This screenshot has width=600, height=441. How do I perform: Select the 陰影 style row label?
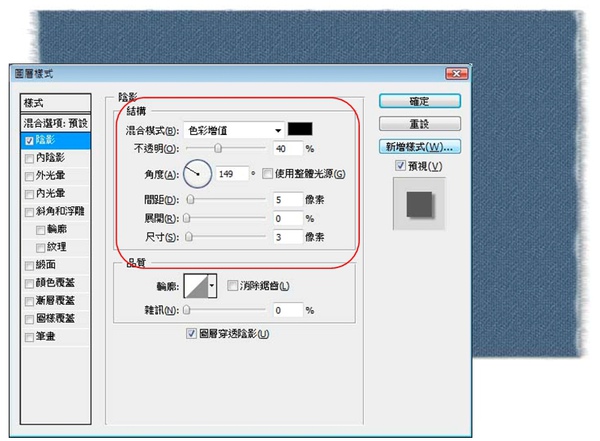(x=46, y=140)
